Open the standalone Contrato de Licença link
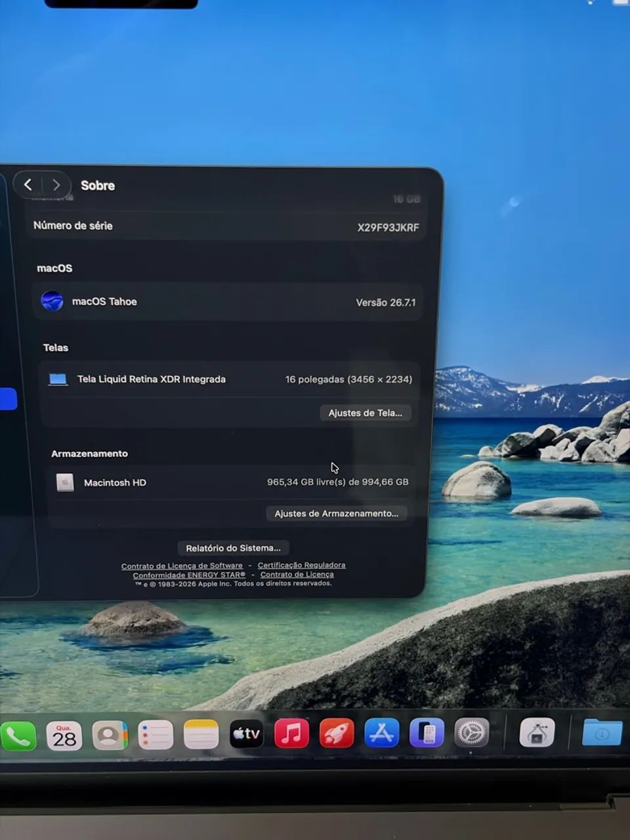 297,574
